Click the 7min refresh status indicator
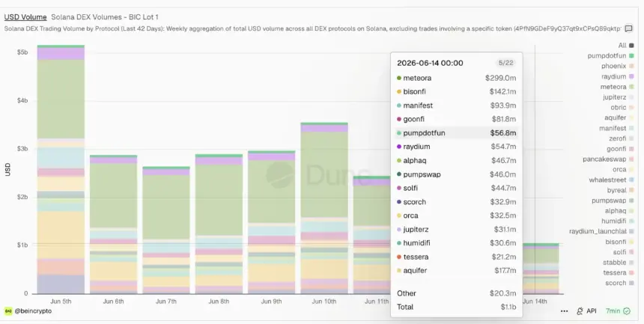The image size is (644, 324). click(618, 311)
